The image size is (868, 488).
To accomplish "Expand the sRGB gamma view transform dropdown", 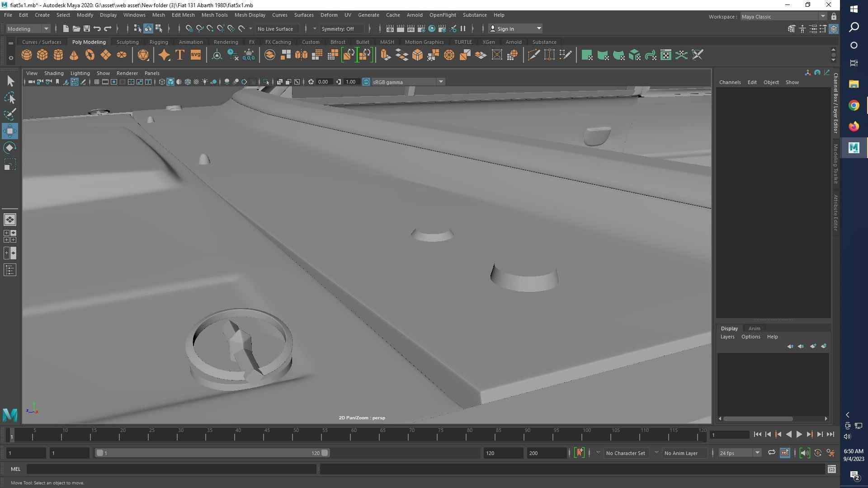I will (441, 82).
